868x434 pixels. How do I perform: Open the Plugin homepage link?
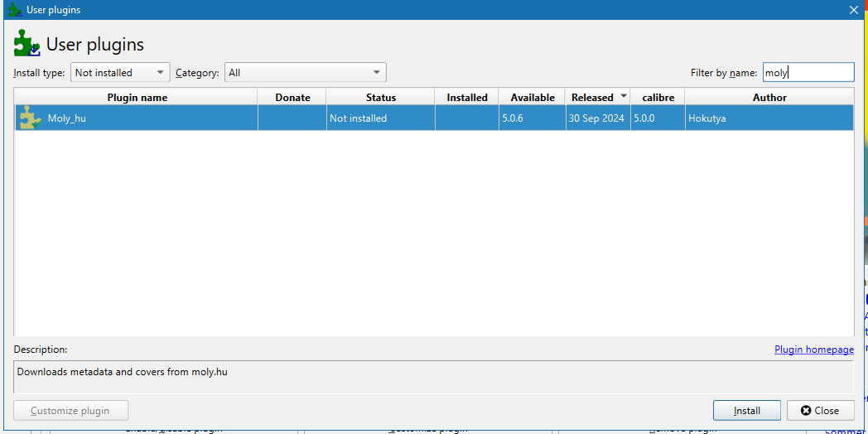pyautogui.click(x=813, y=350)
